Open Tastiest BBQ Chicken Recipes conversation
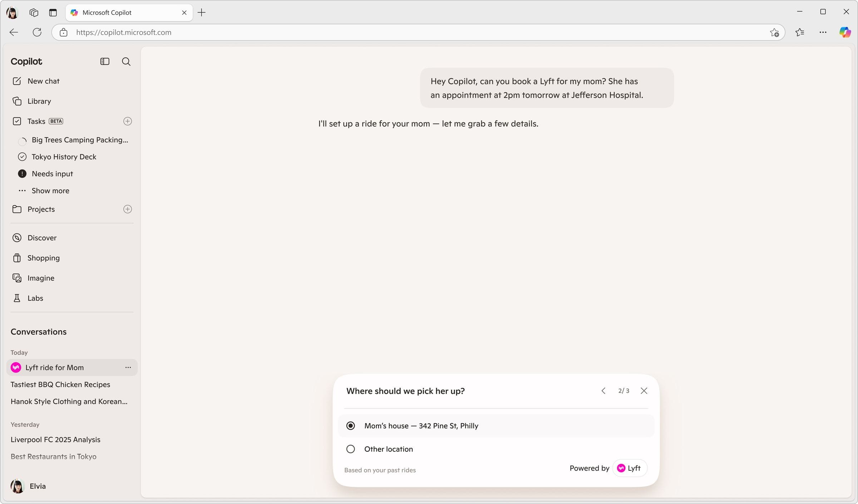This screenshot has width=858, height=504. click(x=60, y=385)
